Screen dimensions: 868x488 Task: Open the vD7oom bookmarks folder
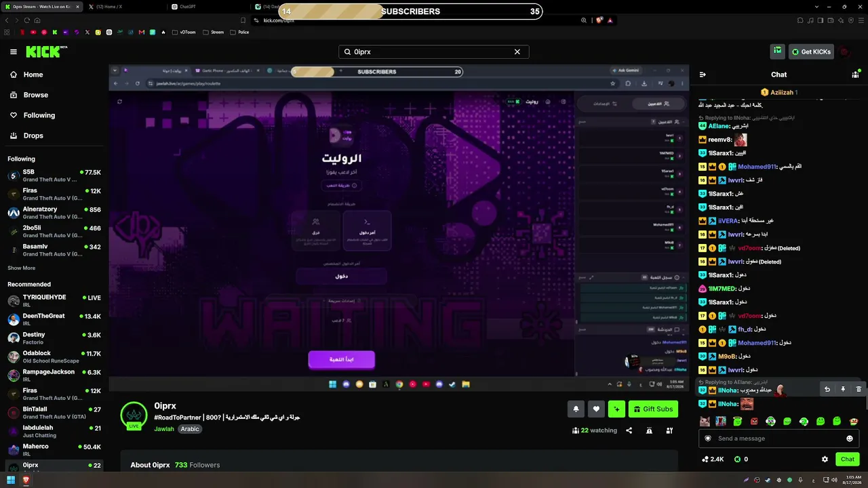point(184,32)
